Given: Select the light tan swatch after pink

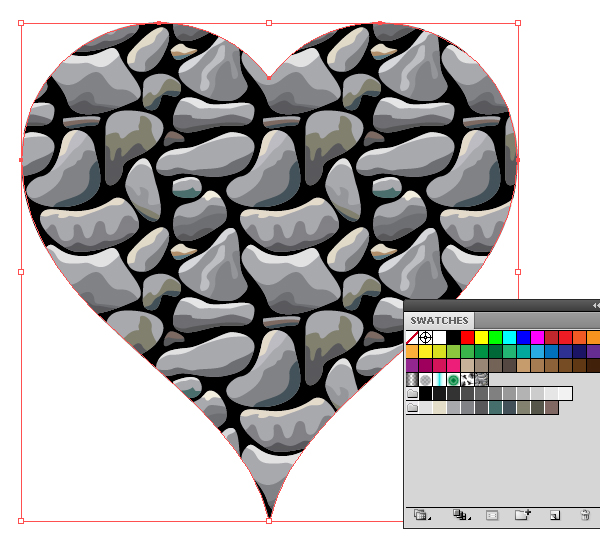Looking at the screenshot, I should tap(467, 366).
